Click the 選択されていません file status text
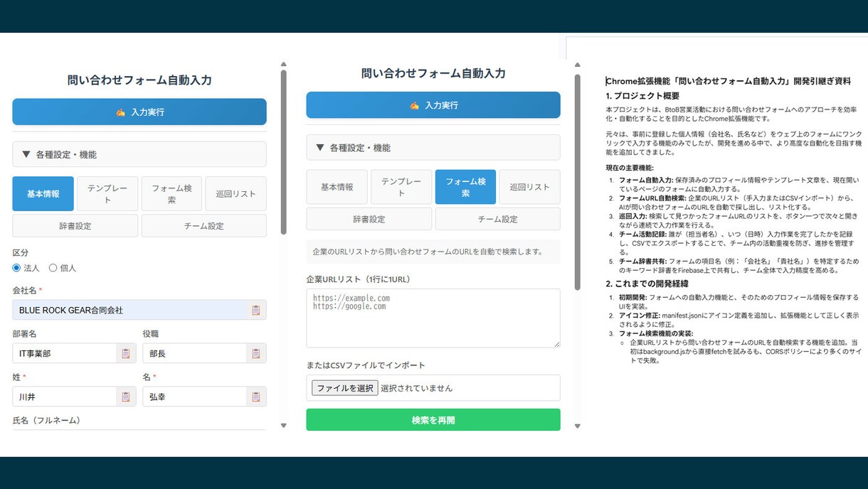 click(416, 388)
